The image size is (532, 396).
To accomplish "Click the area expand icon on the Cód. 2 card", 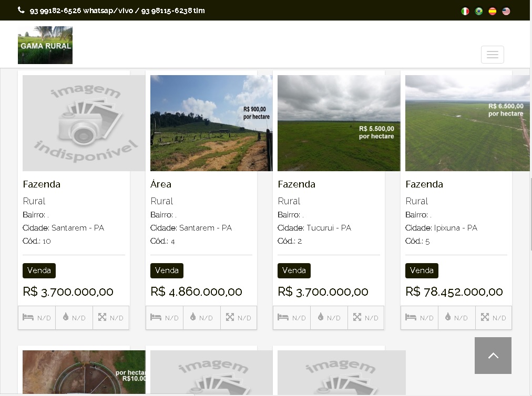I will pyautogui.click(x=357, y=317).
